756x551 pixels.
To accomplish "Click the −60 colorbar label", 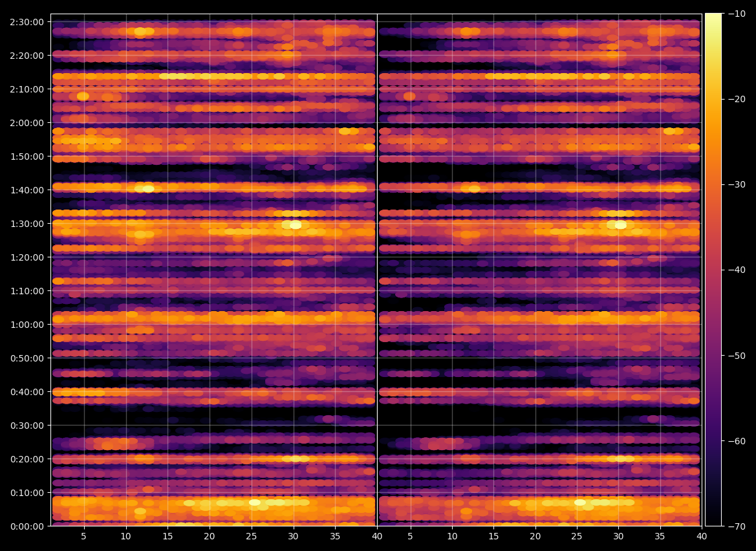I will (736, 441).
